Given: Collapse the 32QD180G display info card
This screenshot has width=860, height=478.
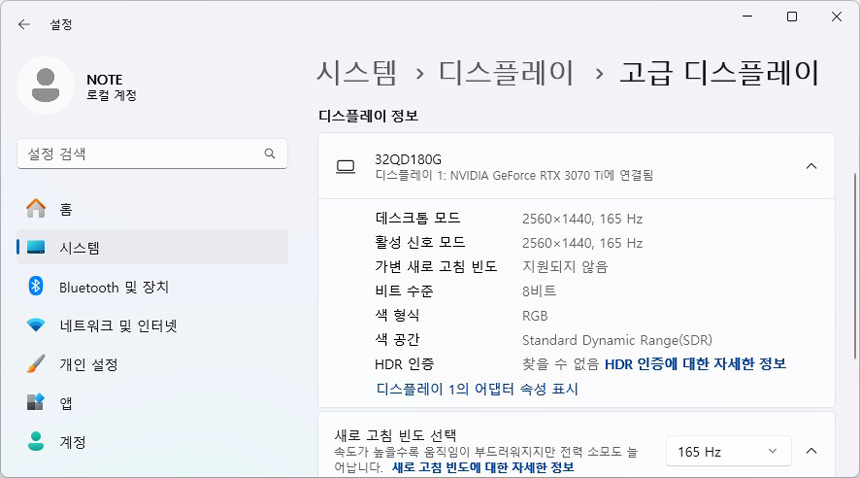Looking at the screenshot, I should click(811, 166).
